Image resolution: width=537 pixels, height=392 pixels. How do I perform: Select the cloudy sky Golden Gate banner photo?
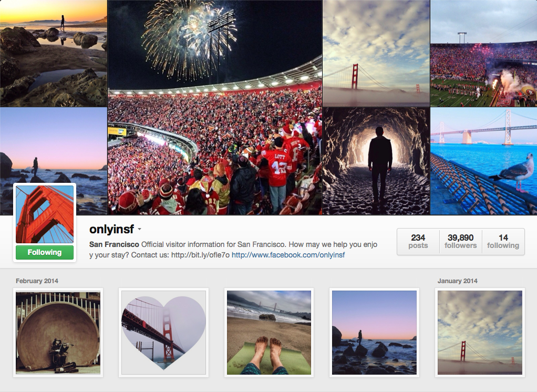coord(376,53)
